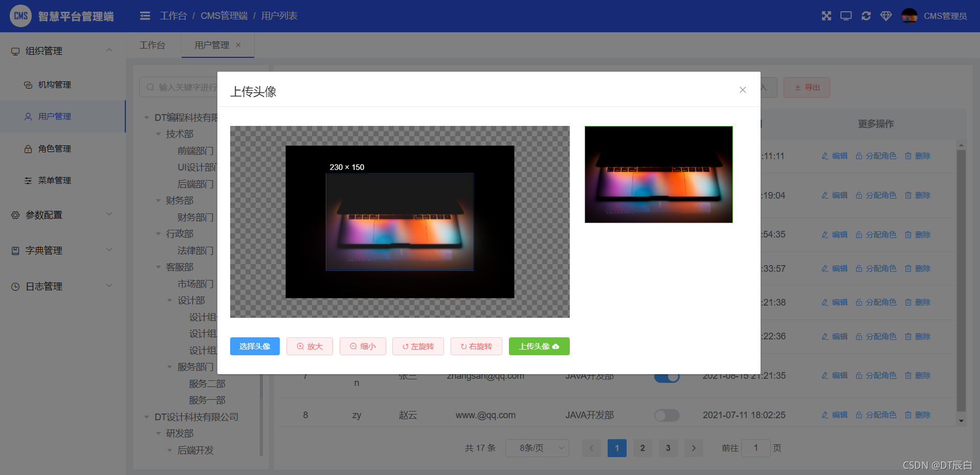
Task: Select 服务一部 in department tree
Action: coord(207,400)
